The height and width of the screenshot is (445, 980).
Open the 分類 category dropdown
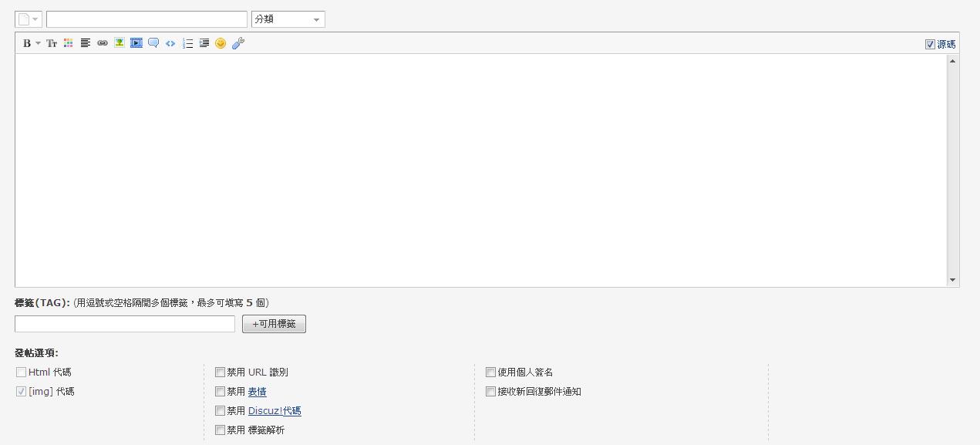tap(288, 19)
